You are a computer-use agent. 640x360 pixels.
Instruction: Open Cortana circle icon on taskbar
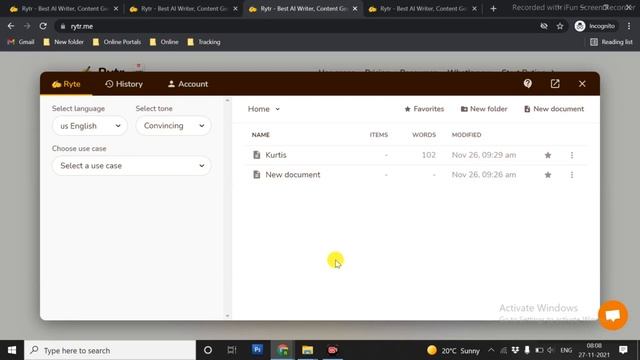208,350
